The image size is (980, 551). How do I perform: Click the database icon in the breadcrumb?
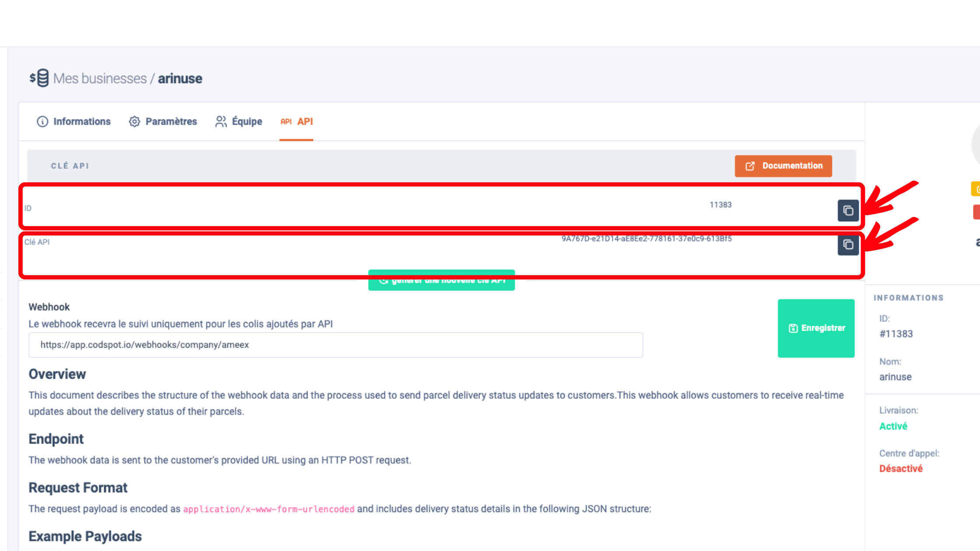(x=42, y=78)
